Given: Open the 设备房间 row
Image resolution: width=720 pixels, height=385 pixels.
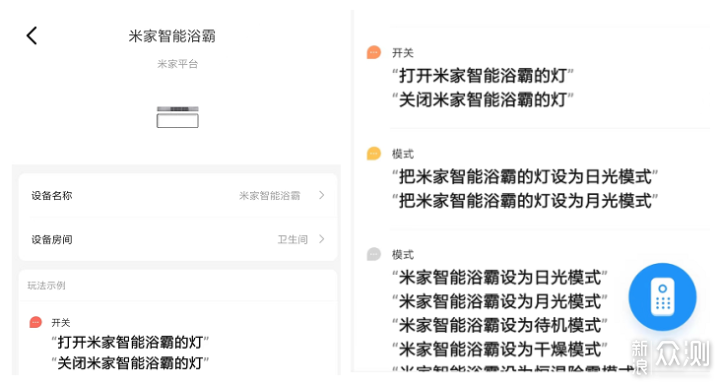Looking at the screenshot, I should click(x=178, y=239).
